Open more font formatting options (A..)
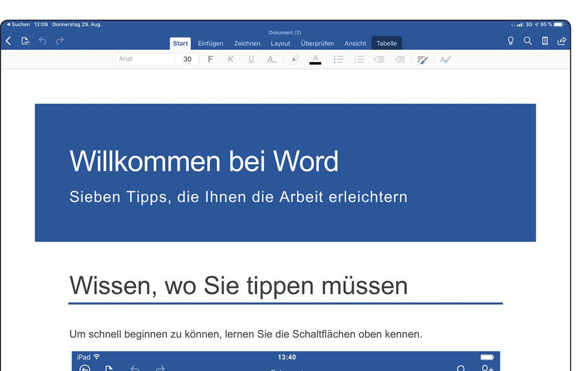 (x=272, y=59)
